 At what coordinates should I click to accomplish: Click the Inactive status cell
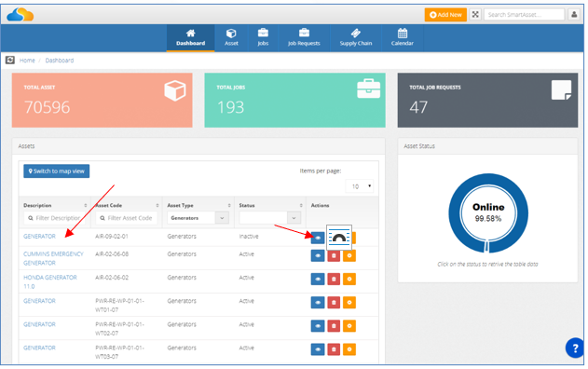(x=249, y=237)
